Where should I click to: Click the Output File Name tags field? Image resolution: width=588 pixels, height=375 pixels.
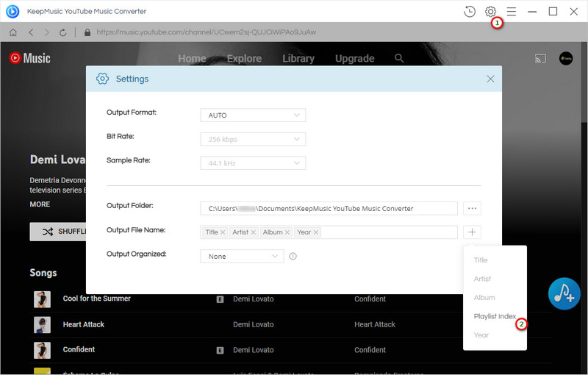pyautogui.click(x=329, y=232)
